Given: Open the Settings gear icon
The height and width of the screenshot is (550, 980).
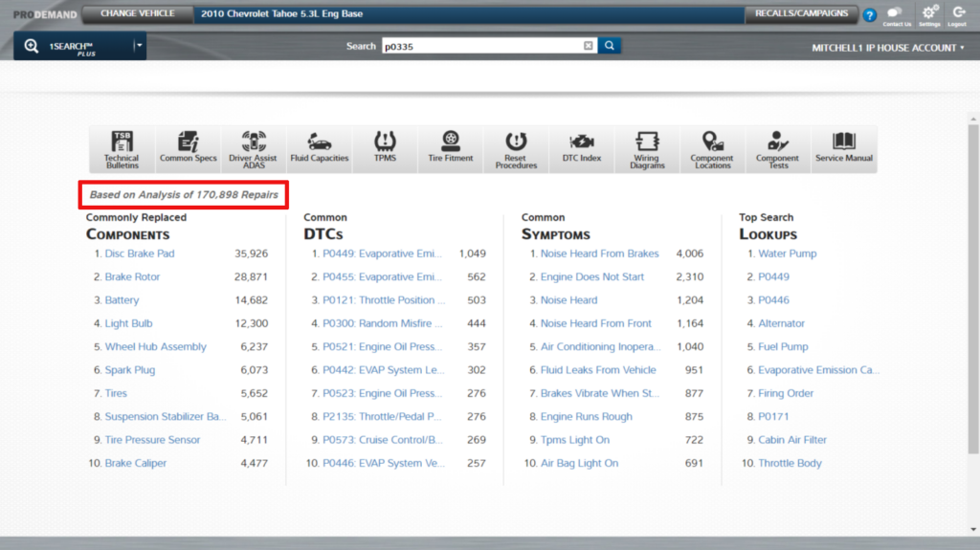Looking at the screenshot, I should 929,14.
